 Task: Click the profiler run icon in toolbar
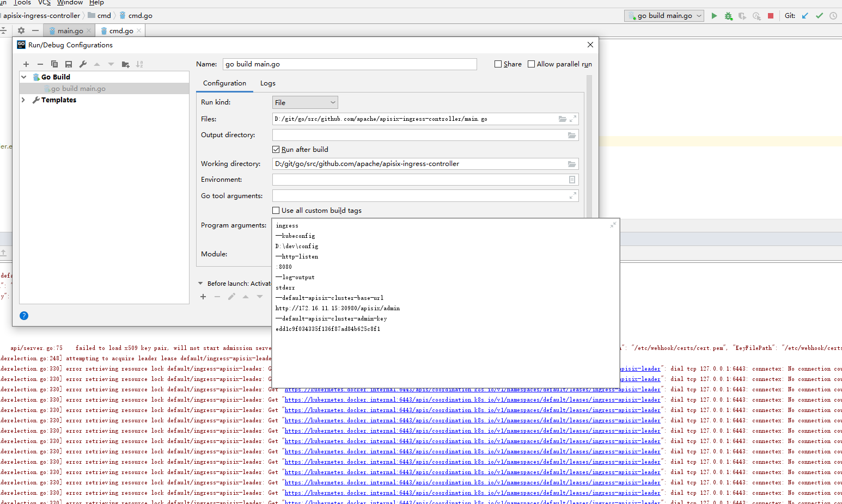tap(756, 16)
